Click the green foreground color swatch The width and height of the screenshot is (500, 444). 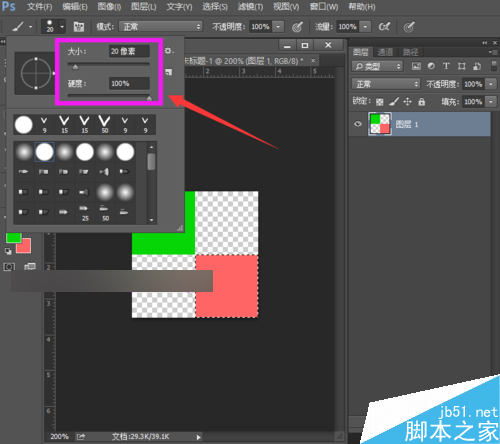[x=13, y=237]
